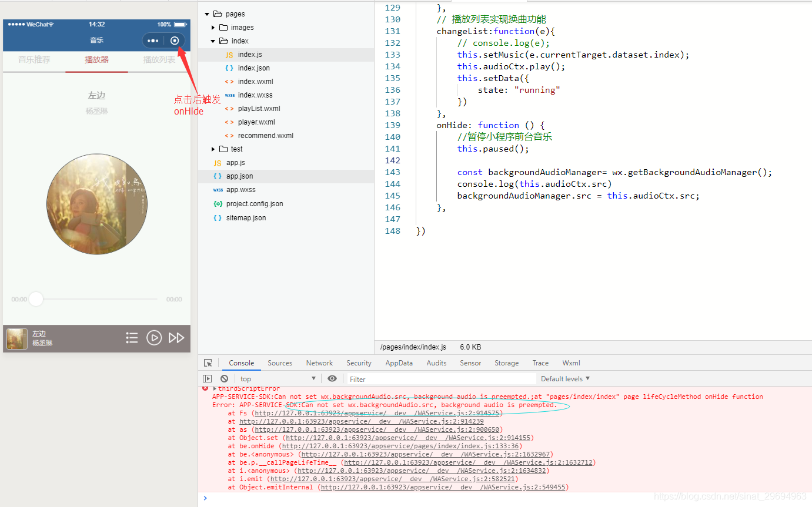
Task: Open the Trace tab
Action: click(540, 363)
